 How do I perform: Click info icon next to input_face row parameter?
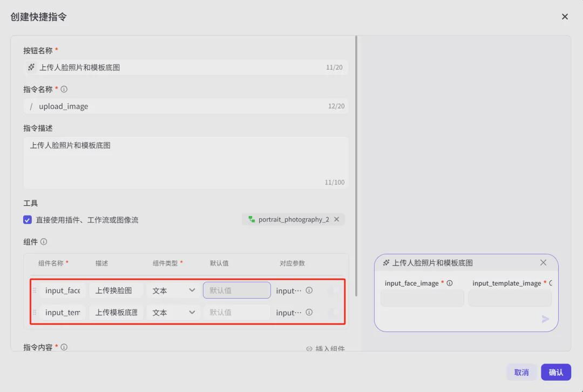pyautogui.click(x=309, y=290)
